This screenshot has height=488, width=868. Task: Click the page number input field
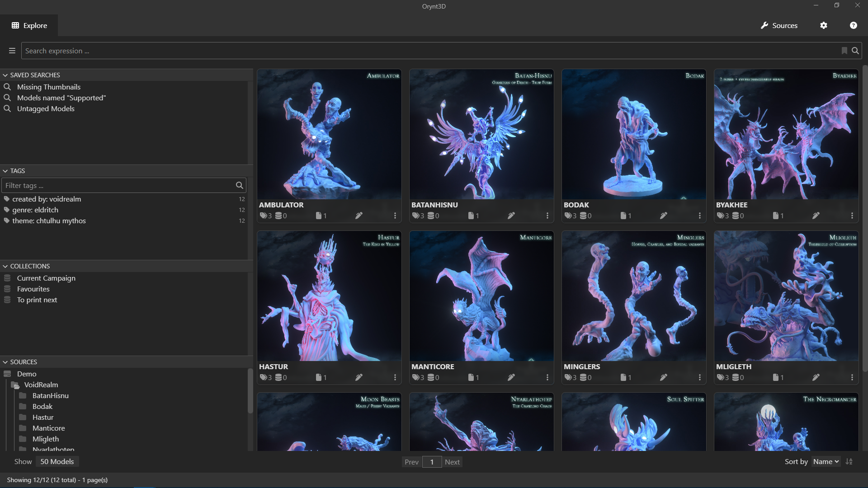point(432,462)
